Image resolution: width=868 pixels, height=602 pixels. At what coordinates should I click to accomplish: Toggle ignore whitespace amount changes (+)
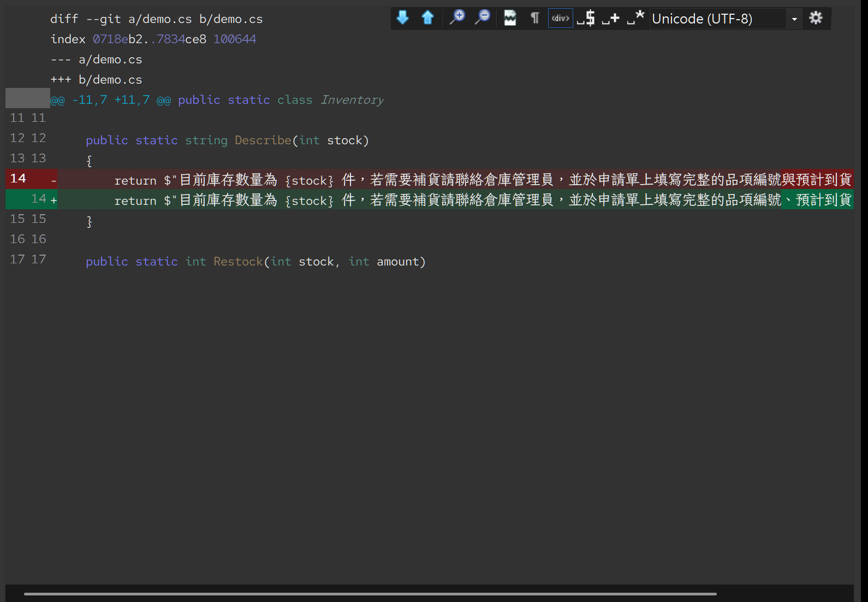pyautogui.click(x=611, y=18)
